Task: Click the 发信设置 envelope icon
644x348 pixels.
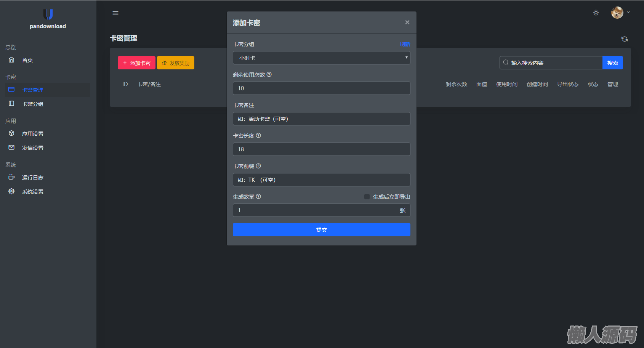Action: pyautogui.click(x=11, y=148)
